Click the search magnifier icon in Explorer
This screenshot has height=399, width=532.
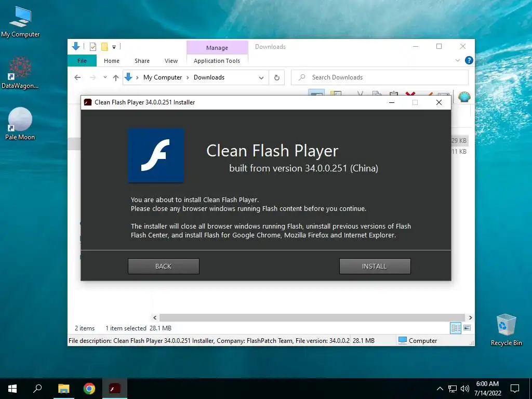(x=302, y=77)
